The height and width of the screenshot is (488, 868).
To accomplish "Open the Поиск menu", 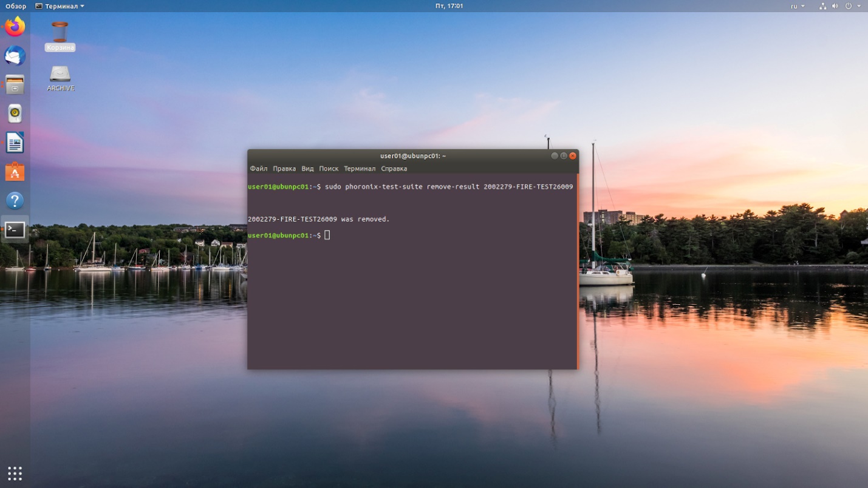I will 329,169.
